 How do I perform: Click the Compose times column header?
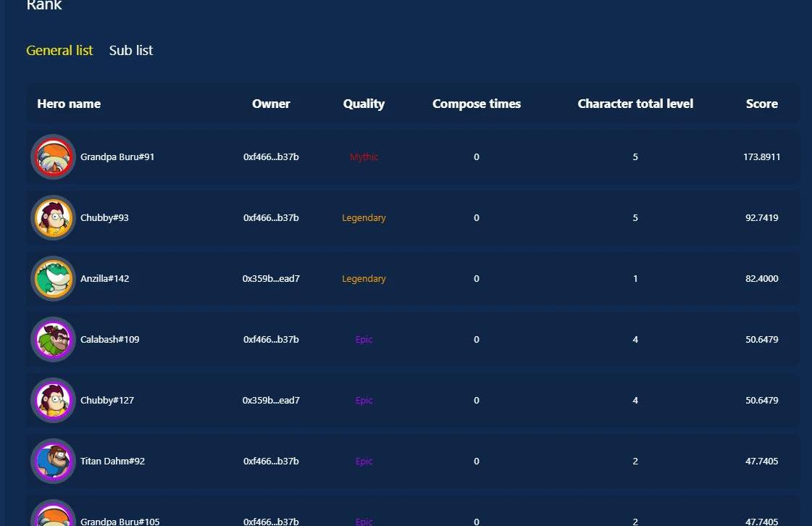[477, 104]
